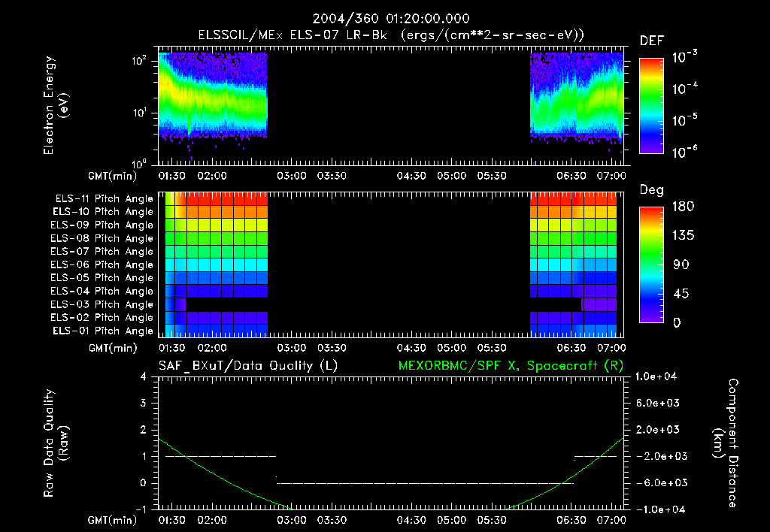Image resolution: width=770 pixels, height=532 pixels.
Task: Click the '180' value on Deg color bar
Action: (x=683, y=207)
